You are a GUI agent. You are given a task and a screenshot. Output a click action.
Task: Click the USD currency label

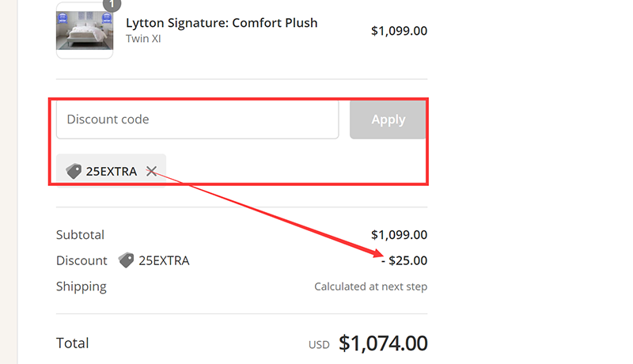319,345
